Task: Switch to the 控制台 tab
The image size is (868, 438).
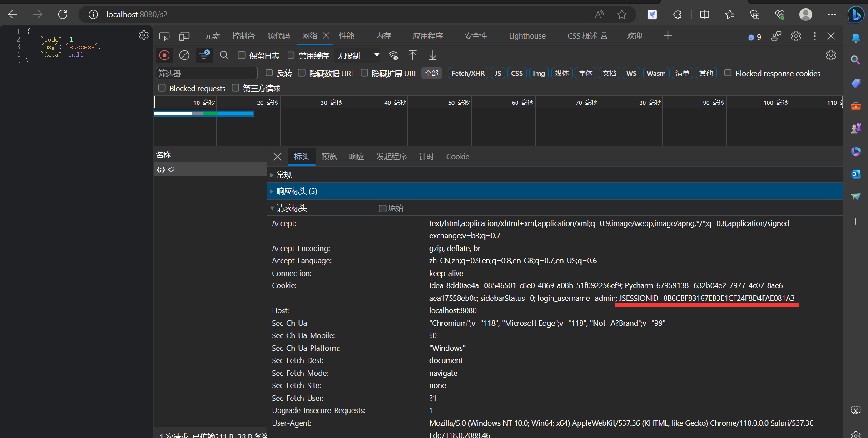Action: pos(243,36)
